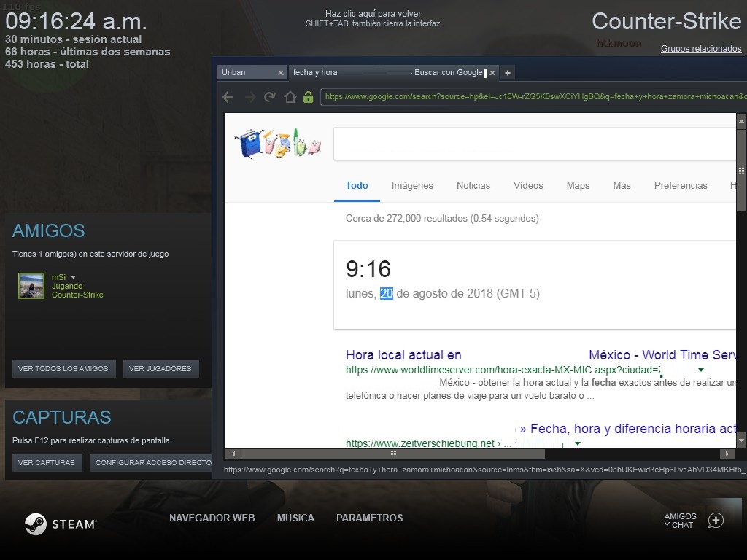Viewport: 747px width, 560px height.
Task: Click 'Cerca de 272,000 resultados' text
Action: pos(442,219)
